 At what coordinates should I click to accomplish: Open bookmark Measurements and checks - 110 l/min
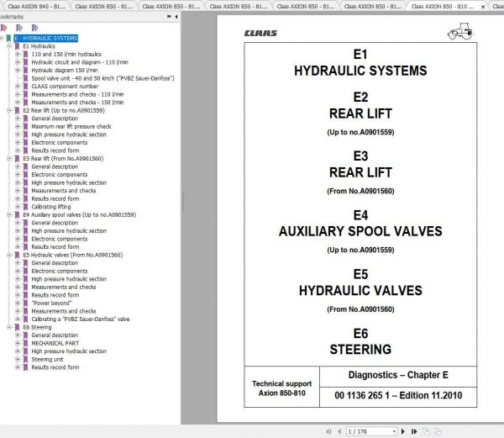point(77,94)
